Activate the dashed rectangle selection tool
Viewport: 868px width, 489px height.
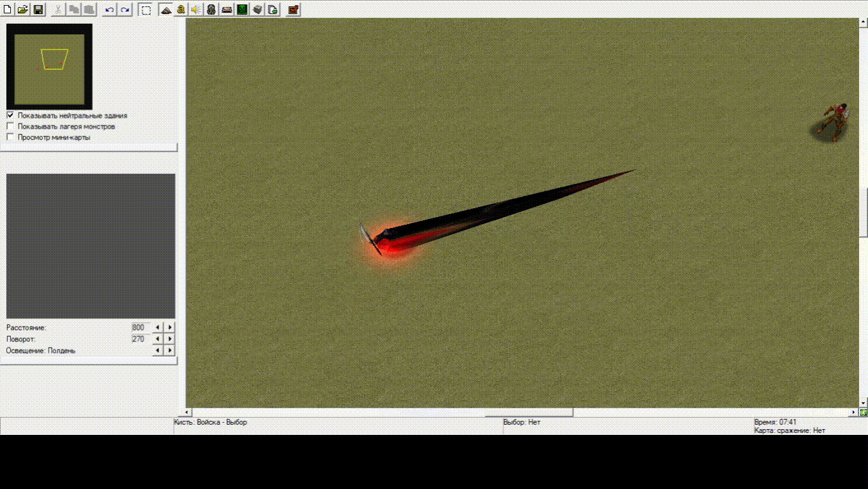click(146, 10)
